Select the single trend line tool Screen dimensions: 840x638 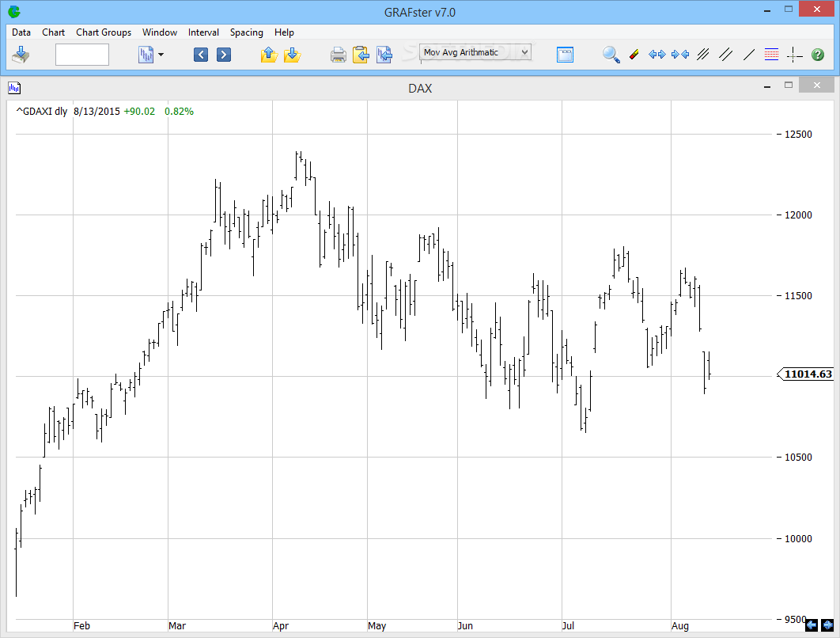click(x=749, y=55)
